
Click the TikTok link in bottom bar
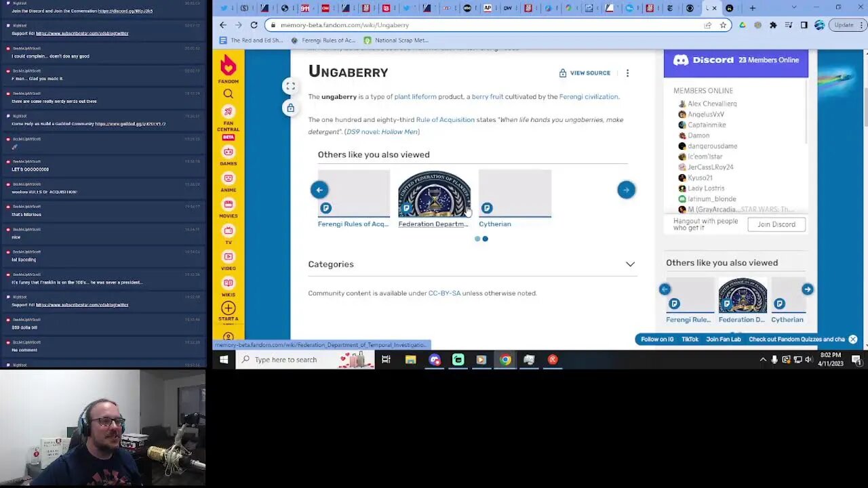coord(690,340)
